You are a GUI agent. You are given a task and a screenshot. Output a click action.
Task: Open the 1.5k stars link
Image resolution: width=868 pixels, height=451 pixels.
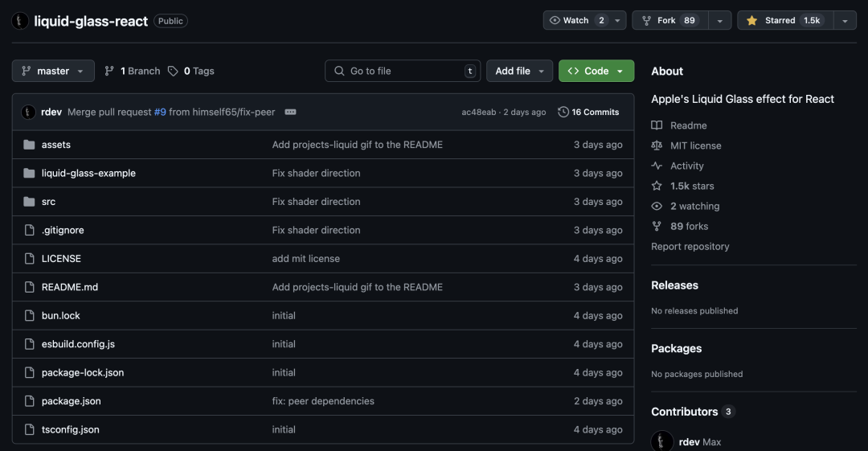692,187
